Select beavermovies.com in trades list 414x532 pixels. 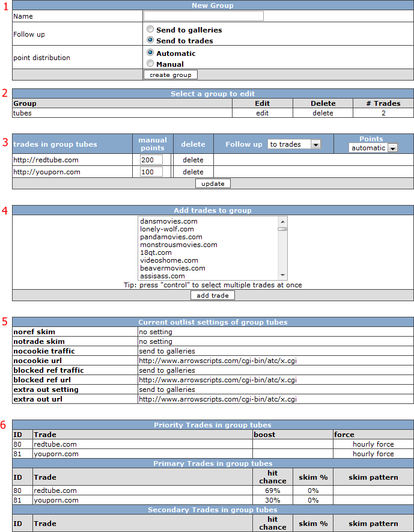pos(172,268)
